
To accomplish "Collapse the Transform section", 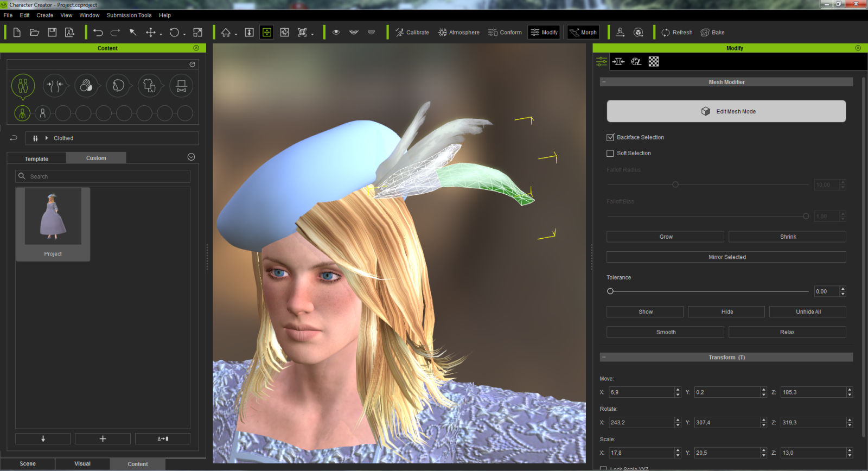I will [x=604, y=357].
